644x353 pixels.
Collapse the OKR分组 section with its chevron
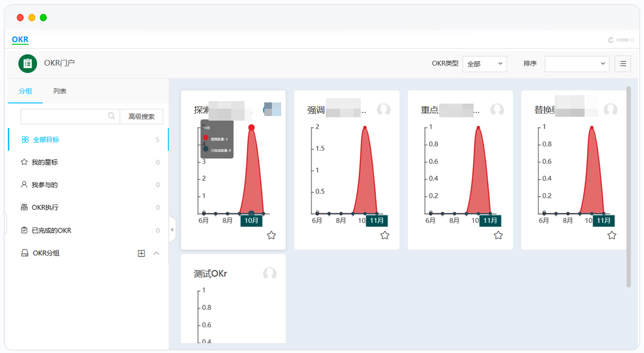coord(156,253)
